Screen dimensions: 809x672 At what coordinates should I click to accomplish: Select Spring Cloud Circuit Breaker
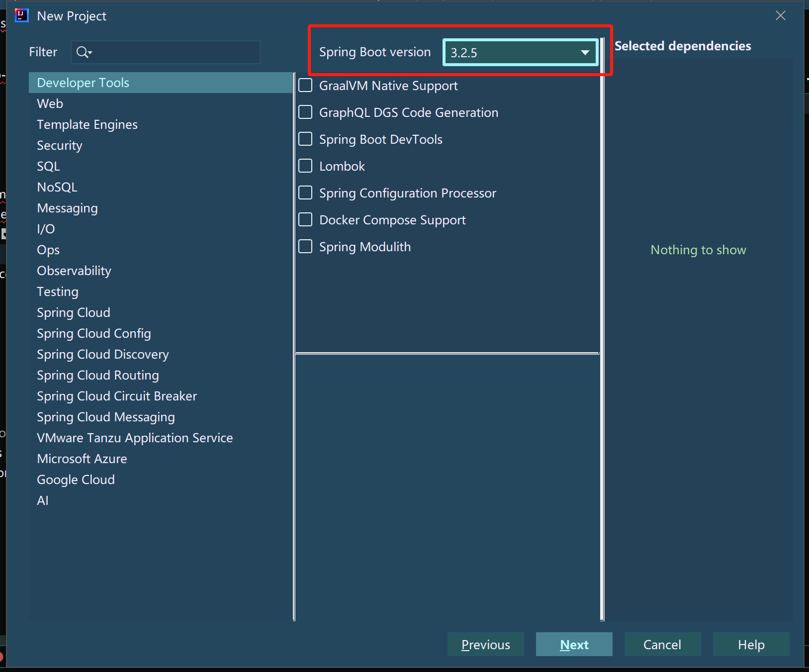click(x=161, y=396)
